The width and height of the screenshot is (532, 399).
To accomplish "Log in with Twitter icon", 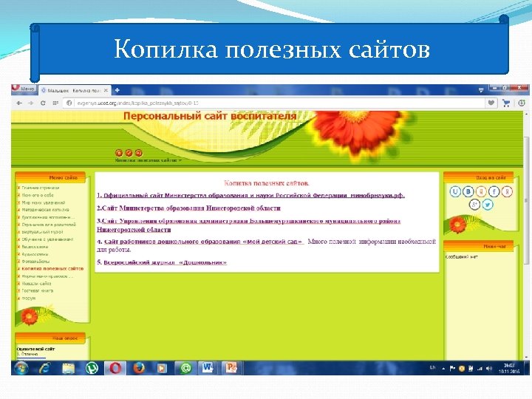I will click(x=488, y=205).
